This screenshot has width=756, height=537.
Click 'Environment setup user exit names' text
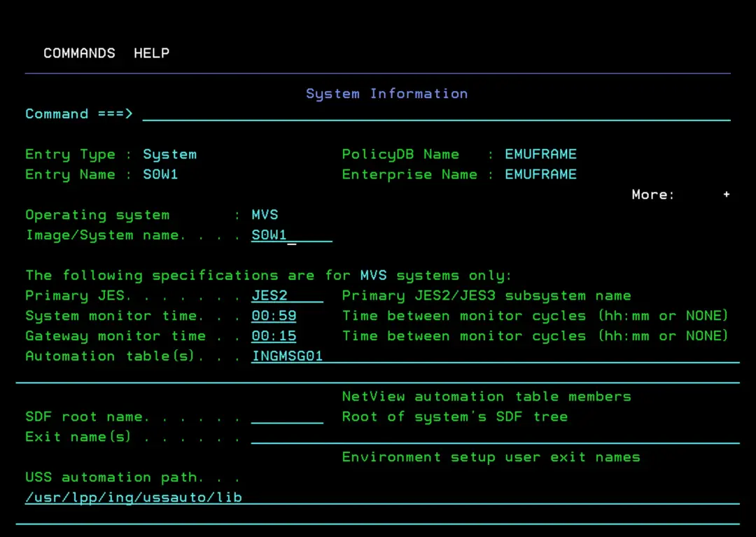(x=491, y=457)
